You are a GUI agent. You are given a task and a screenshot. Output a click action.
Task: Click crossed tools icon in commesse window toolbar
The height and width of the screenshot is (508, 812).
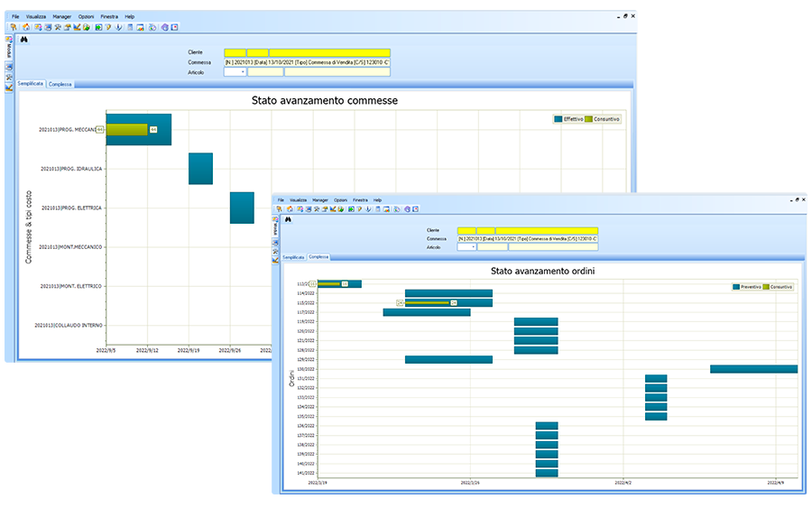pos(58,27)
